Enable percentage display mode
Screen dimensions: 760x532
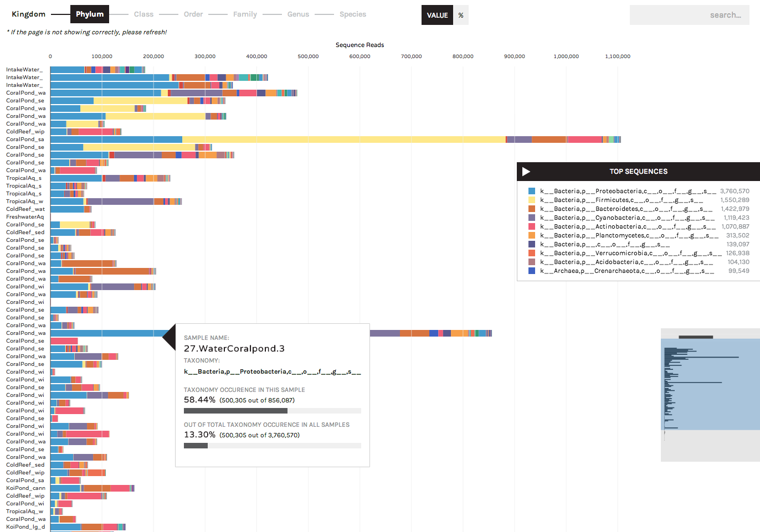[461, 15]
